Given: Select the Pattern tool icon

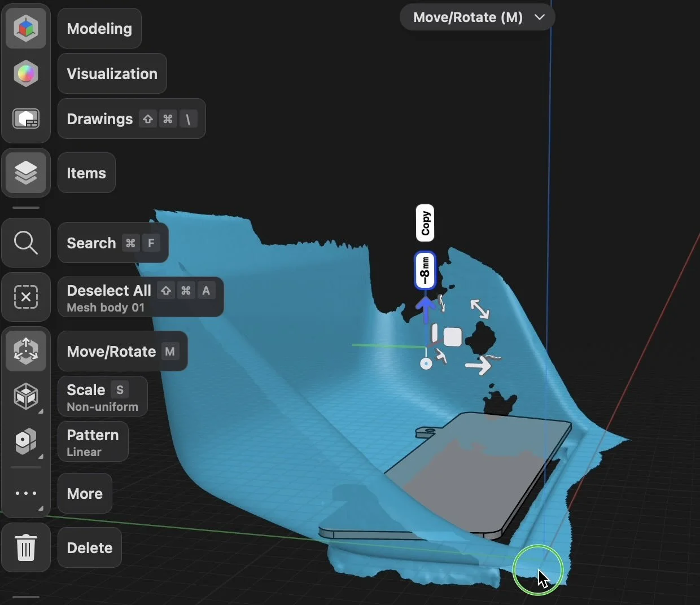Looking at the screenshot, I should click(x=26, y=441).
